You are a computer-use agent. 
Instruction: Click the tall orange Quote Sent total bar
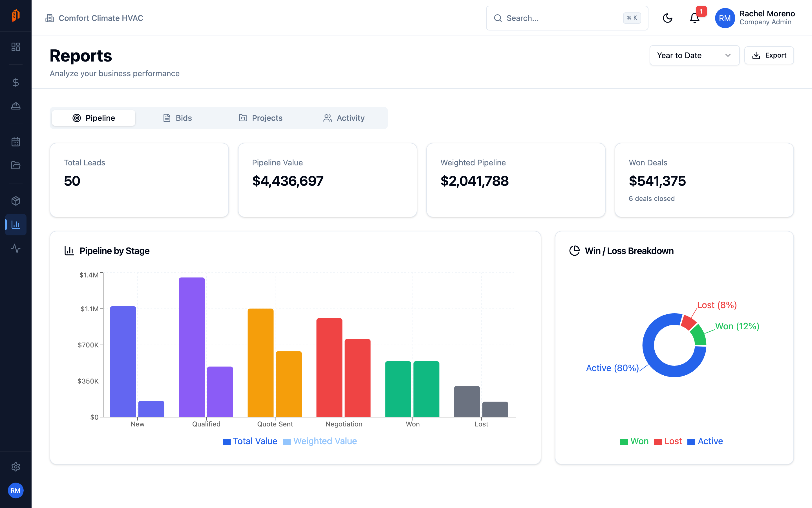tap(261, 363)
